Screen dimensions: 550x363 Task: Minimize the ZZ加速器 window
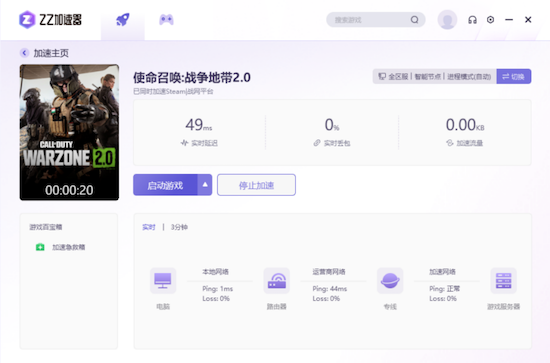coord(509,20)
